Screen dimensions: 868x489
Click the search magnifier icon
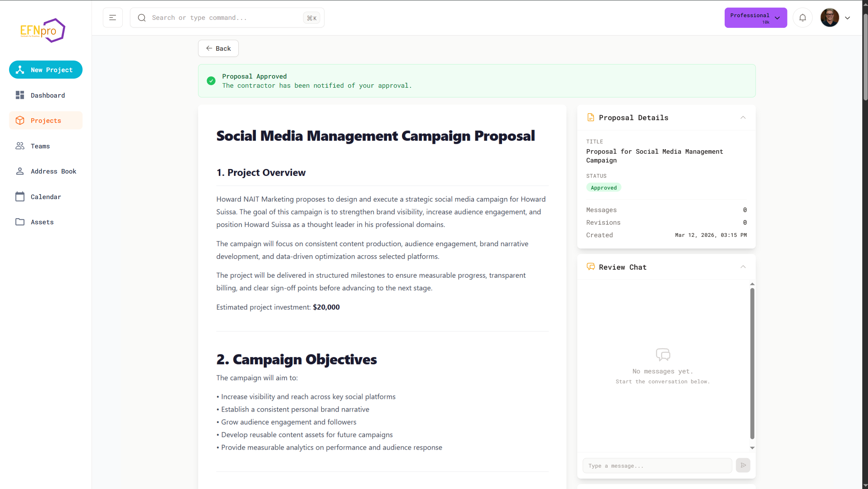click(x=142, y=18)
